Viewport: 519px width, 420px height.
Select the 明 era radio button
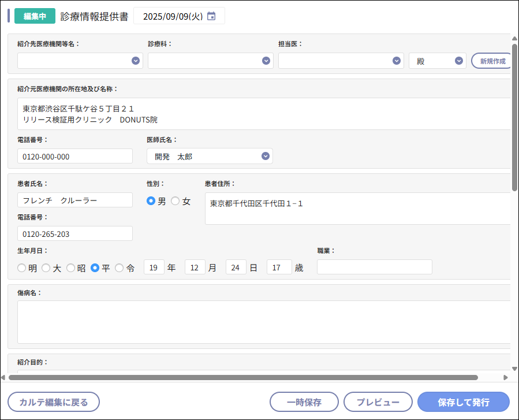point(21,267)
